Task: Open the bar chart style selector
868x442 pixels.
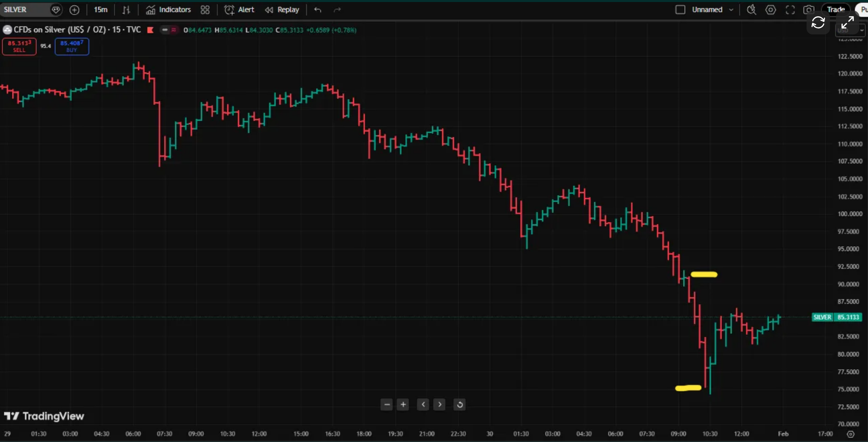Action: (126, 10)
